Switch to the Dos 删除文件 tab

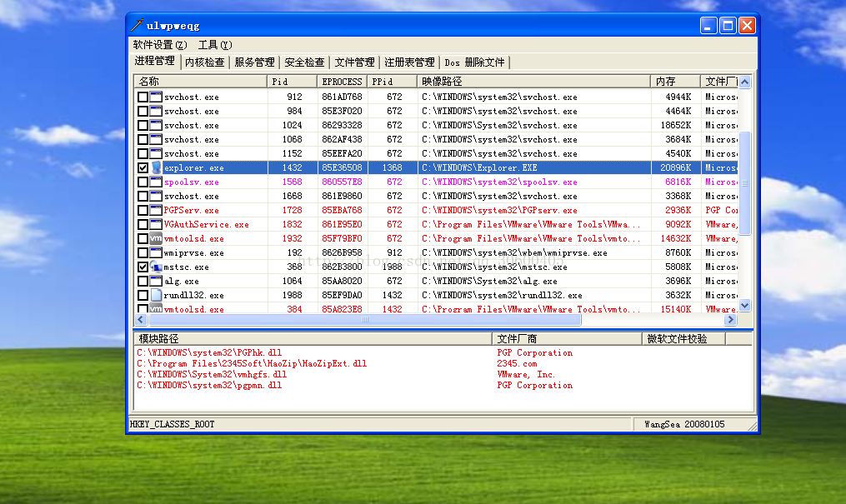474,62
